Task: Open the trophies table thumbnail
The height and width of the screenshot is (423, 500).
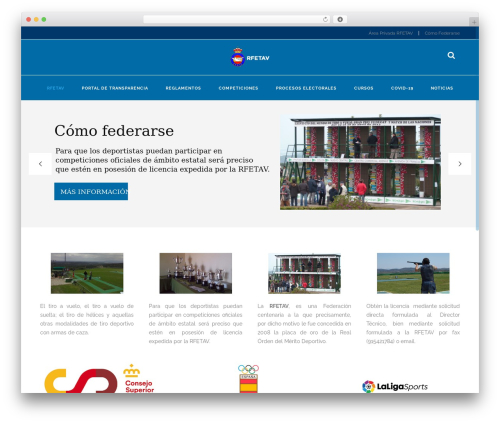Action: click(196, 273)
